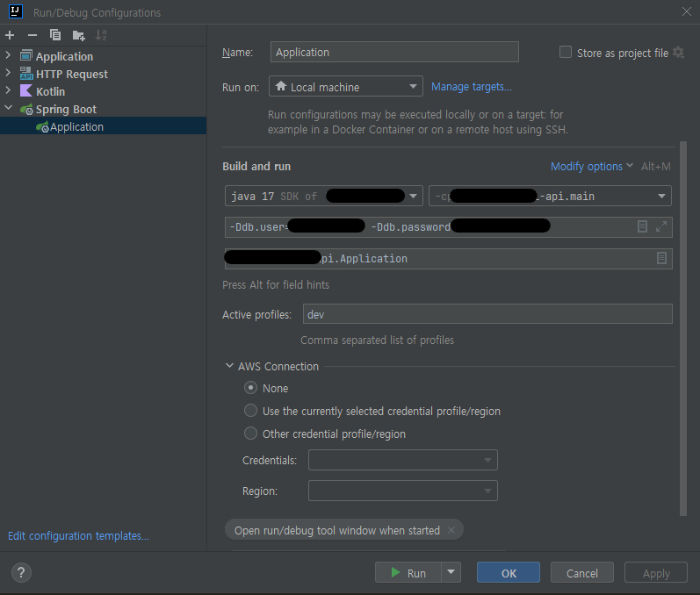Open Modify options menu
Image resolution: width=700 pixels, height=595 pixels.
tap(591, 167)
